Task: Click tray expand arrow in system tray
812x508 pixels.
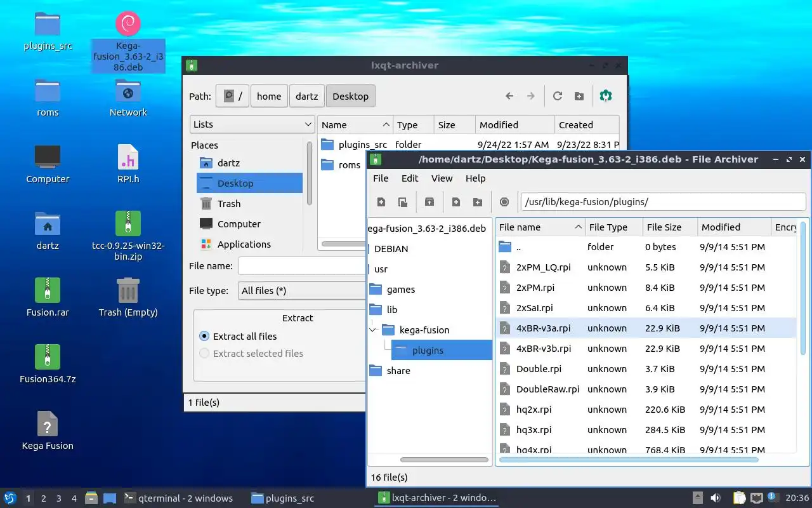Action: 697,498
